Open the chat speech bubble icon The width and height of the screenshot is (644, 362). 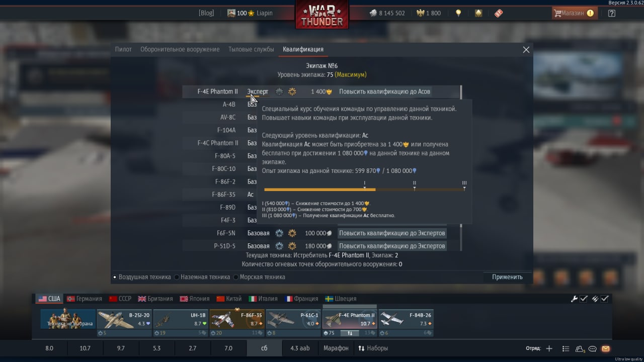pyautogui.click(x=593, y=348)
